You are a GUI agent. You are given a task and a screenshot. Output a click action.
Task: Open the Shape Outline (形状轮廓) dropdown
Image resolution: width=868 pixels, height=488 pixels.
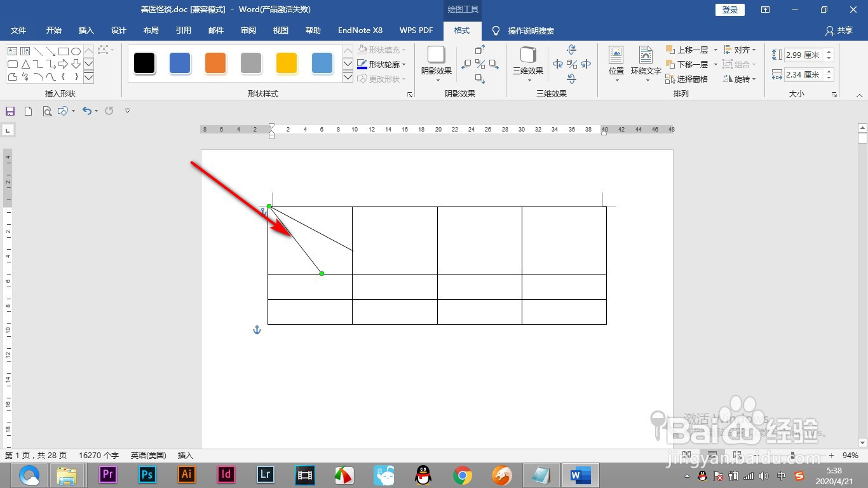click(x=381, y=64)
